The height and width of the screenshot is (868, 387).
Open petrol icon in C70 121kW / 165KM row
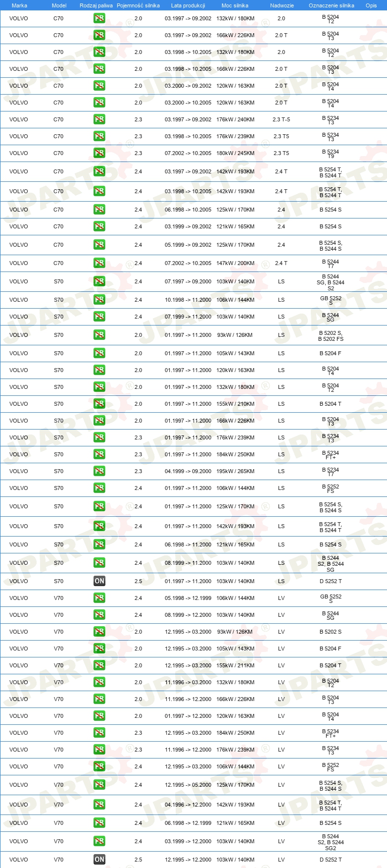pyautogui.click(x=99, y=226)
